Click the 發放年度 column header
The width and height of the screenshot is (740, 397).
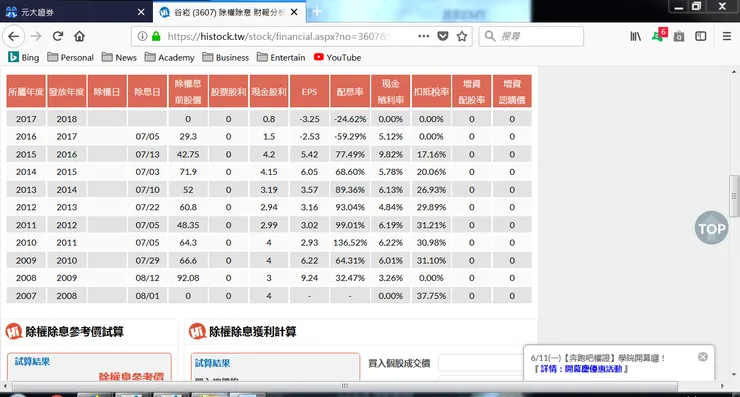[67, 92]
